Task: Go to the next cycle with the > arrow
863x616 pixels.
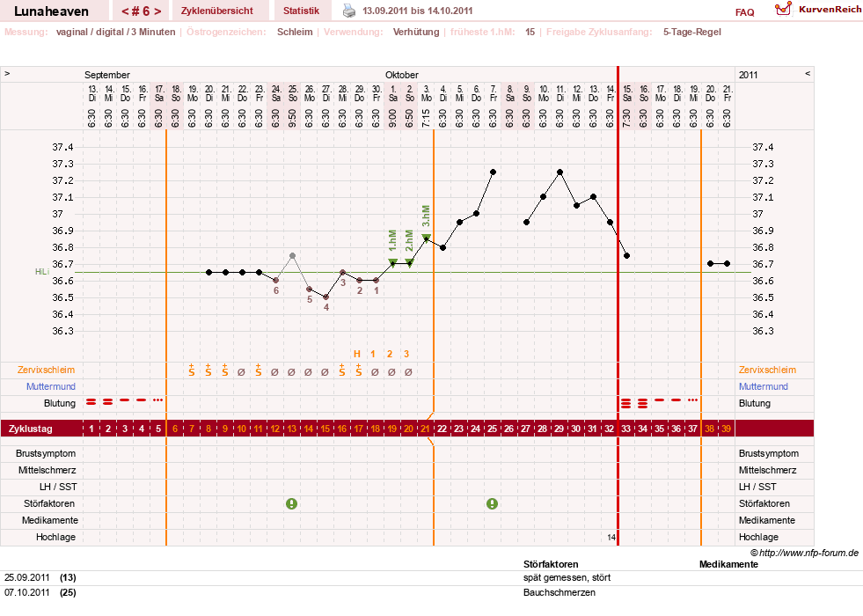Action: (158, 11)
